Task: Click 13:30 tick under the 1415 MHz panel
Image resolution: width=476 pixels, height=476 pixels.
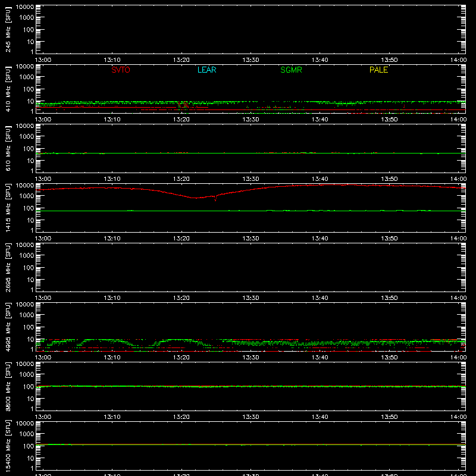Action: tap(250, 239)
